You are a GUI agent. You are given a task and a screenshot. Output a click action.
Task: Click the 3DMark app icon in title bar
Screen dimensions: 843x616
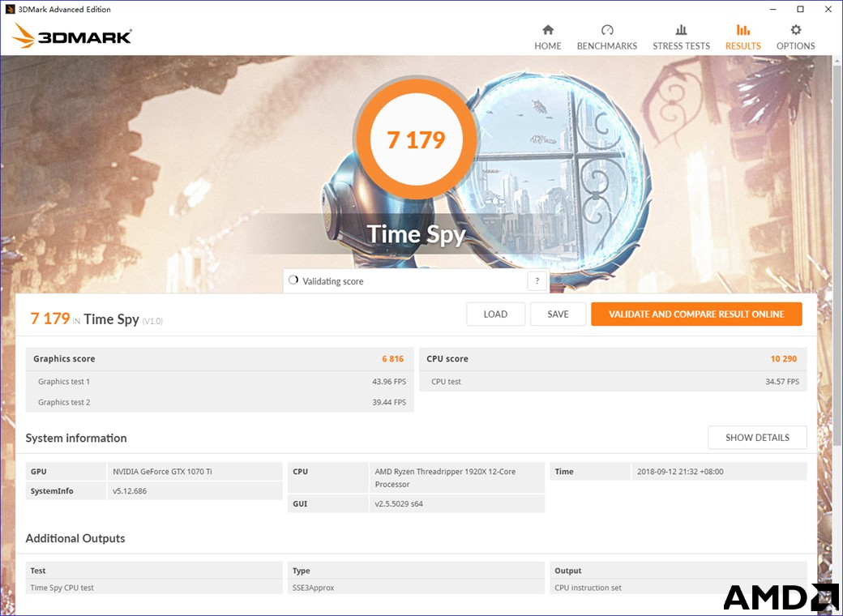coord(9,9)
